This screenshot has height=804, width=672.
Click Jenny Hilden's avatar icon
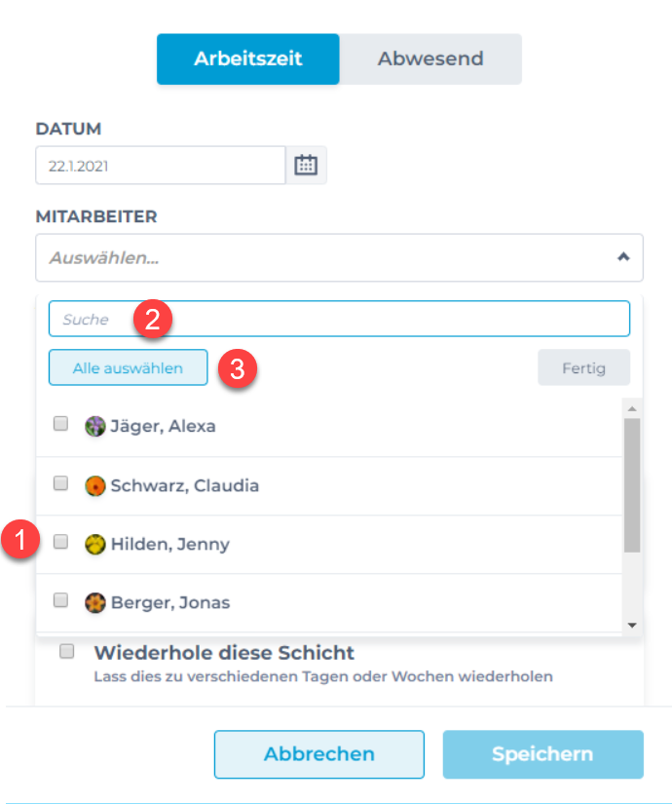pos(95,545)
